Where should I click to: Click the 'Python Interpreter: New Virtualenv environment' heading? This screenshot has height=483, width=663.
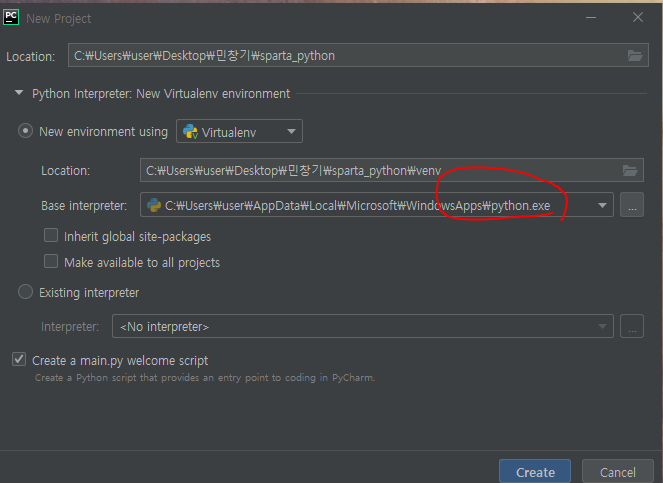pyautogui.click(x=161, y=93)
